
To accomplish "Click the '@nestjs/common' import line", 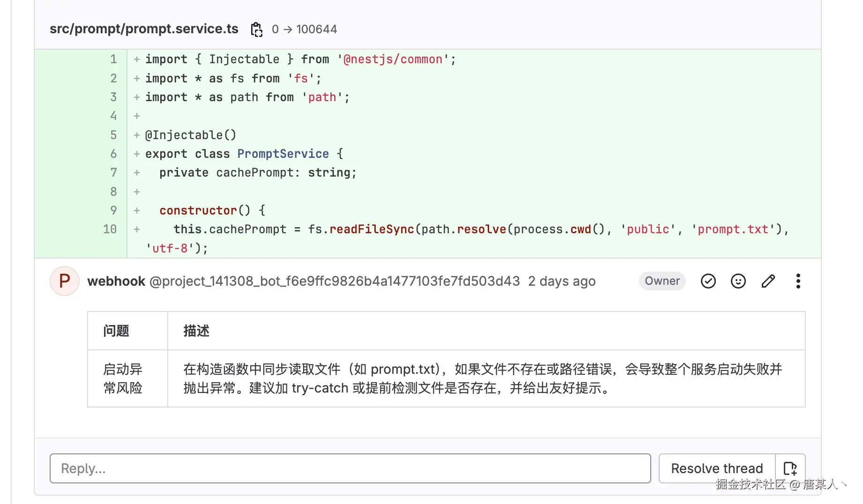I will point(300,59).
